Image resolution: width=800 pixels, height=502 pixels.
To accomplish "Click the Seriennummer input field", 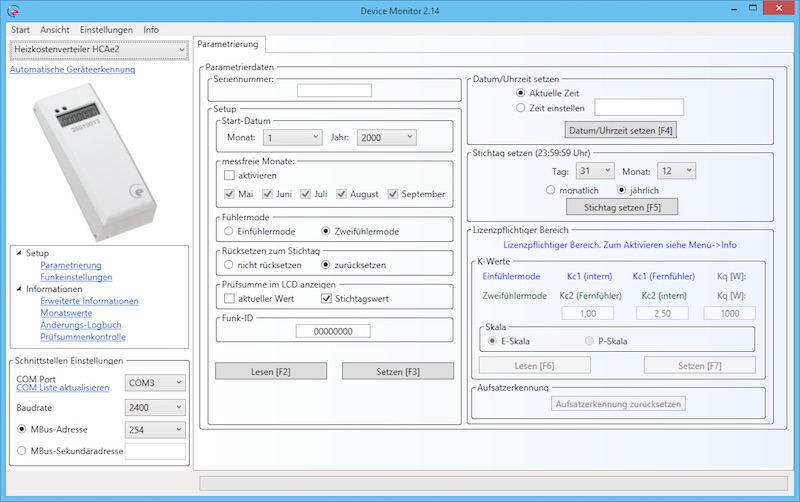I will pos(334,91).
